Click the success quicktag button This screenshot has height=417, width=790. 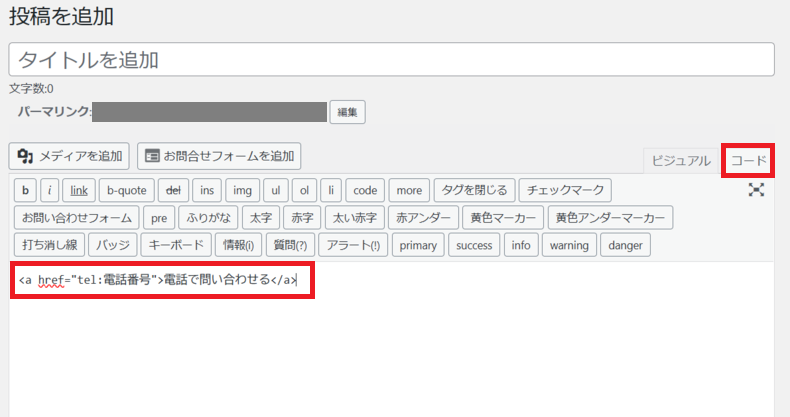point(474,245)
